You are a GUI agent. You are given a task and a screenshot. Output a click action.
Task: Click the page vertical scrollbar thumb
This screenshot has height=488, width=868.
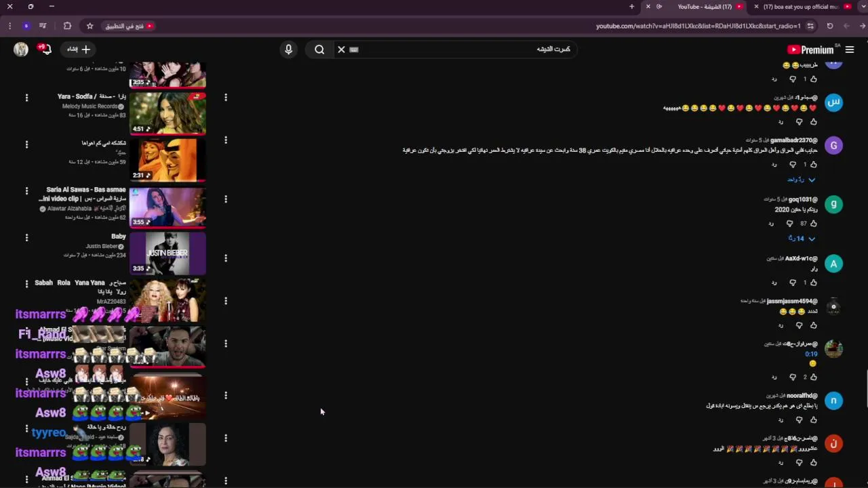[865, 388]
